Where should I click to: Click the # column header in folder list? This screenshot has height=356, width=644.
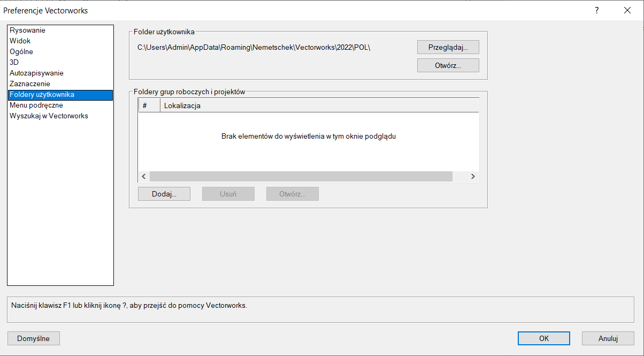click(x=149, y=105)
